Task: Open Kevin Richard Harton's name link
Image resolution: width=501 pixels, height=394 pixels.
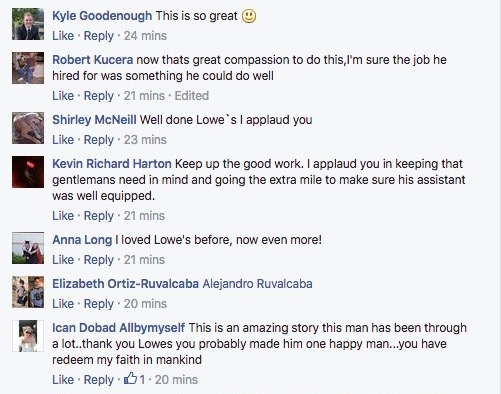Action: tap(112, 164)
